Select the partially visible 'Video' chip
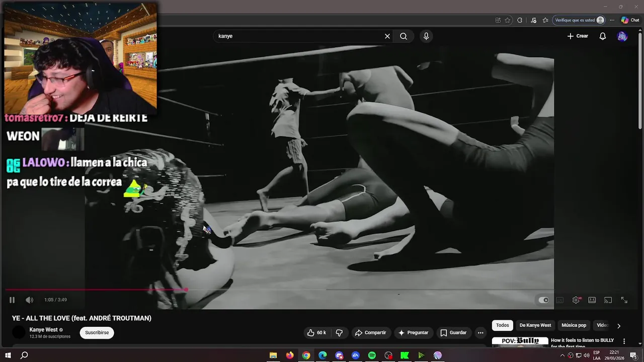 [x=603, y=325]
